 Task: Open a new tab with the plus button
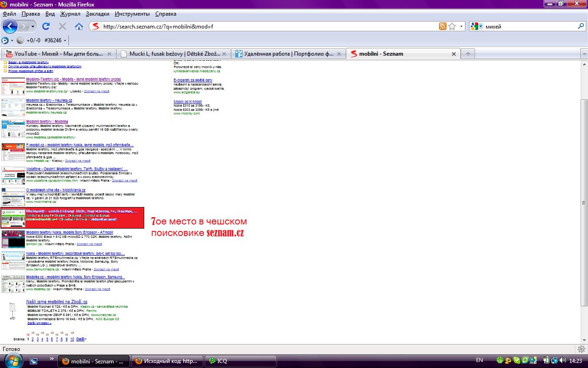pyautogui.click(x=468, y=54)
